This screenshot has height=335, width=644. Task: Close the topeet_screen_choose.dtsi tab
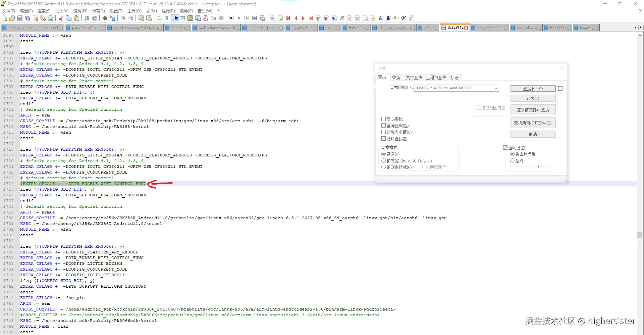click(x=61, y=28)
